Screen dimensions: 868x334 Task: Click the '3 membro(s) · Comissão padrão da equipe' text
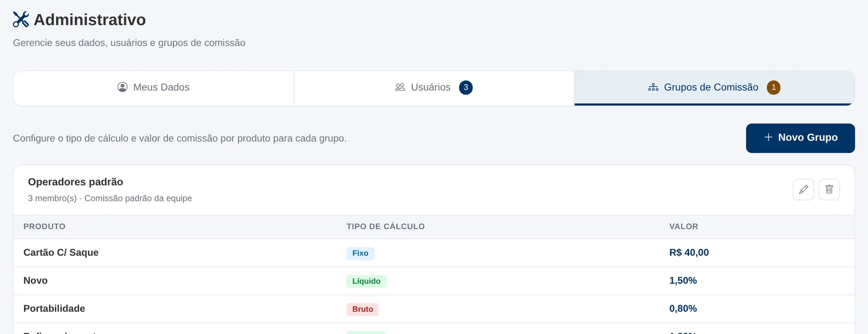[x=110, y=198]
